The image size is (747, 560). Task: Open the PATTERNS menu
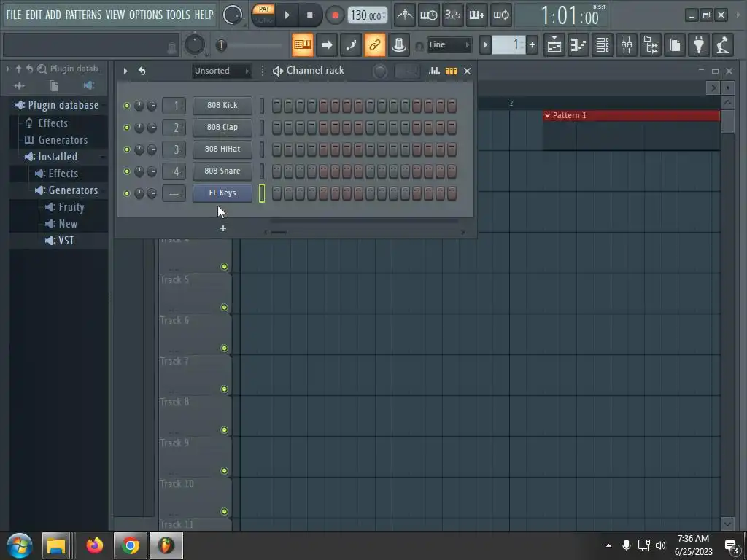pyautogui.click(x=83, y=15)
